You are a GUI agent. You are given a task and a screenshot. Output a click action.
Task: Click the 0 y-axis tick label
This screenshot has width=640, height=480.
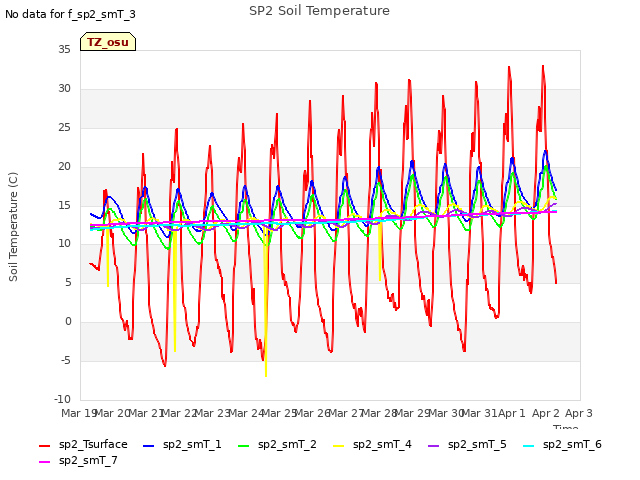pyautogui.click(x=68, y=322)
